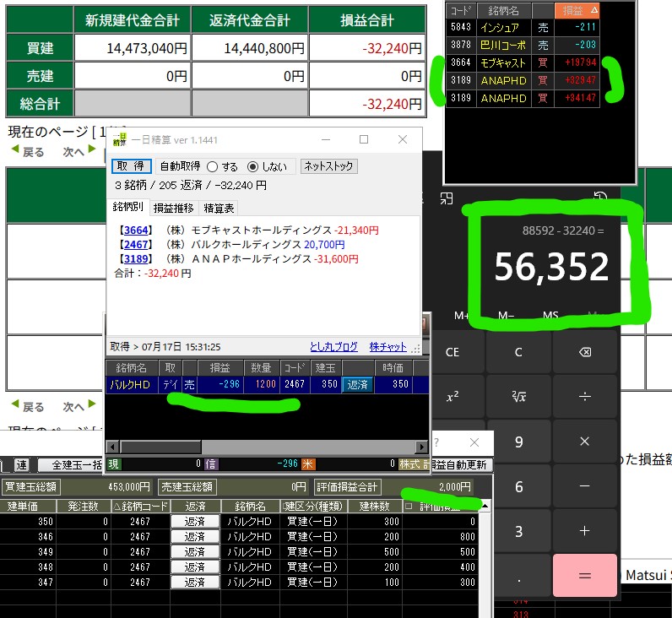Maximize the 一日精算 window
The height and width of the screenshot is (618, 672).
coord(363,139)
